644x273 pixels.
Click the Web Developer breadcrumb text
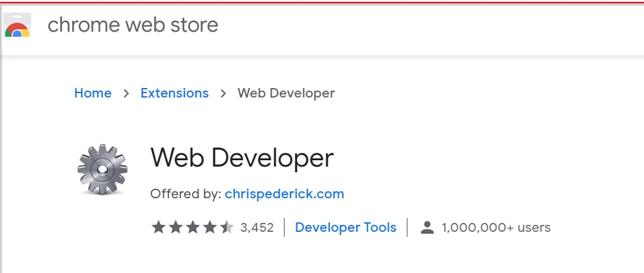(x=286, y=93)
